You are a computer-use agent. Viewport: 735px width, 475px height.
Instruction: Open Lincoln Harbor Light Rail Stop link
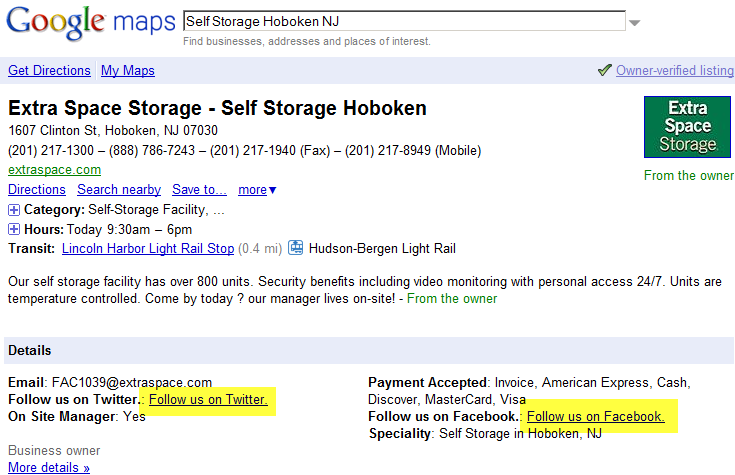(148, 248)
